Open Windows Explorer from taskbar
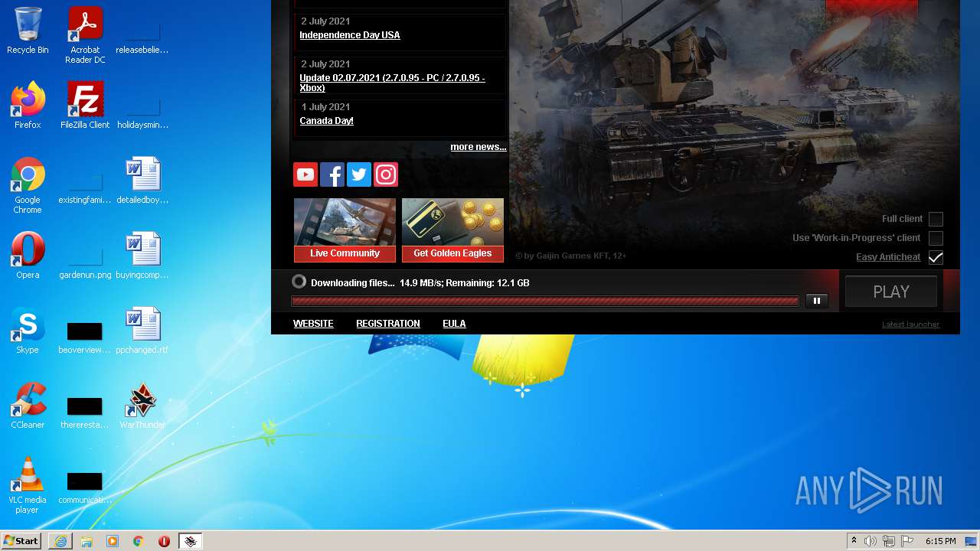The height and width of the screenshot is (551, 980). [87, 541]
